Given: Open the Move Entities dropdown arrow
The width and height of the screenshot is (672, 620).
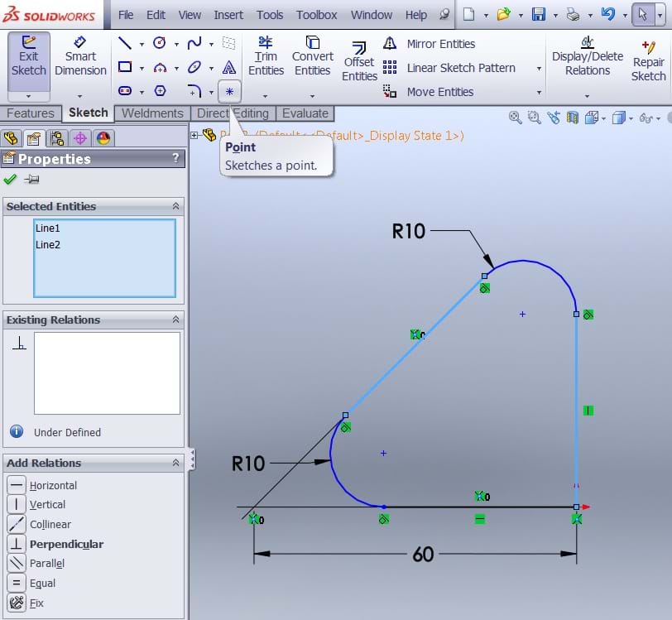Looking at the screenshot, I should coord(539,93).
